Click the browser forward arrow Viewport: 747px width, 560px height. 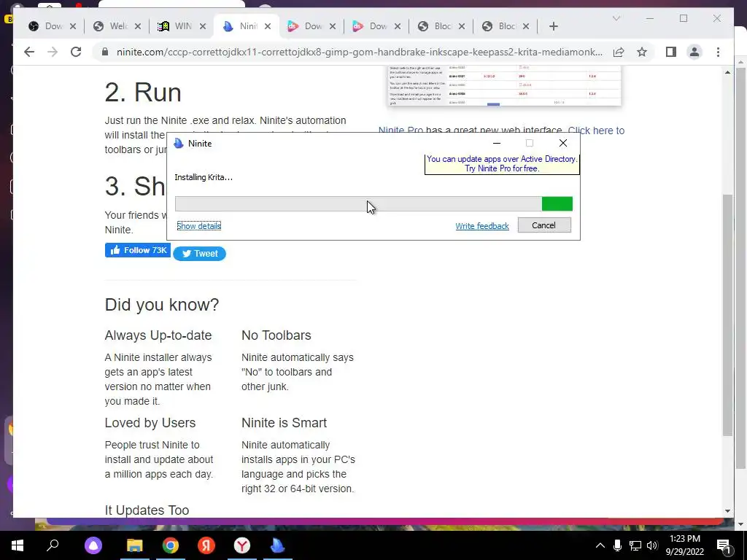(53, 52)
